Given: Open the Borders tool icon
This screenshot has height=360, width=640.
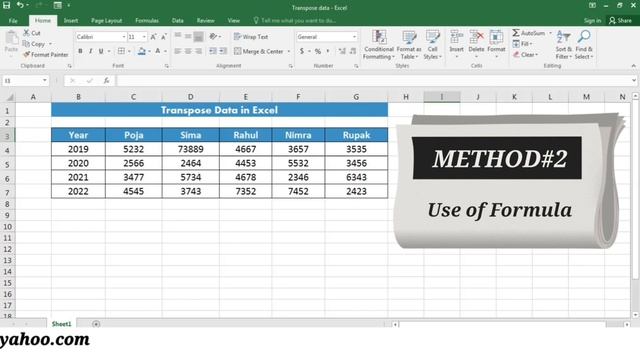Looking at the screenshot, I should [121, 51].
